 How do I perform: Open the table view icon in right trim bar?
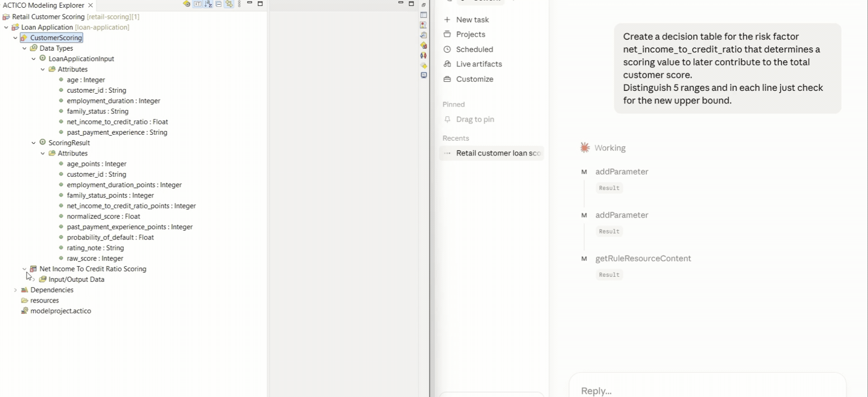tap(424, 15)
